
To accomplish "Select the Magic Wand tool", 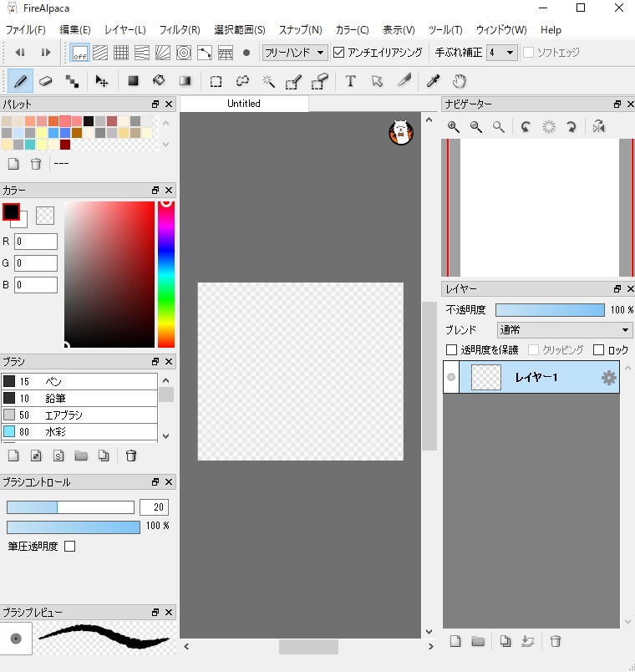I will click(268, 81).
